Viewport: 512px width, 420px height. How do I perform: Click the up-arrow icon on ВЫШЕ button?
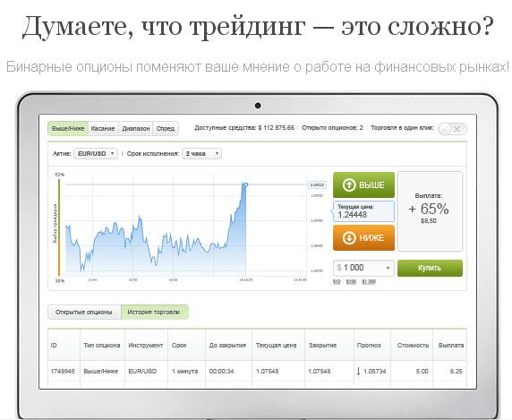click(349, 184)
